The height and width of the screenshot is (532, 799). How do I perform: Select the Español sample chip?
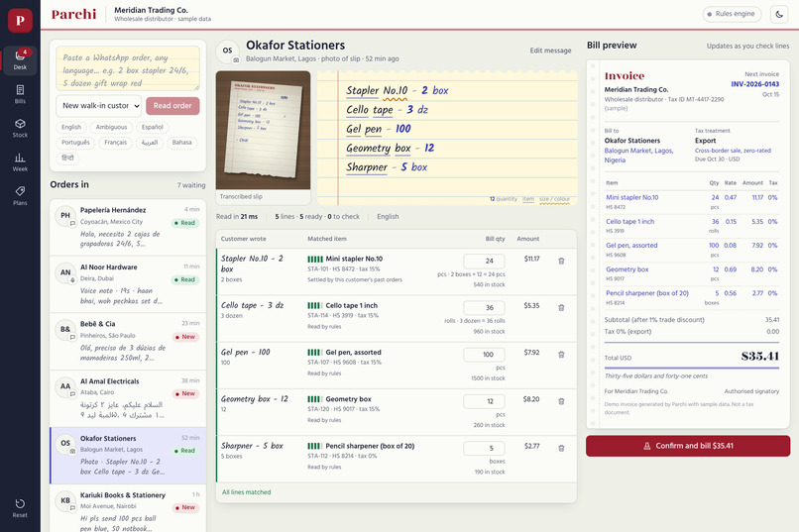(x=153, y=127)
